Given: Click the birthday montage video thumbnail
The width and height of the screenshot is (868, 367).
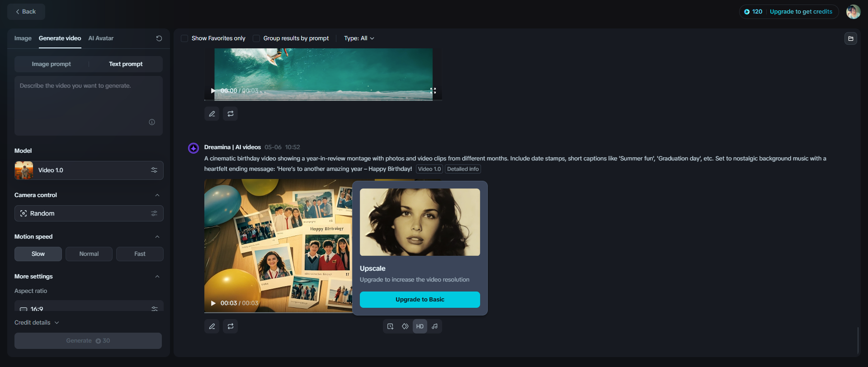Looking at the screenshot, I should 278,245.
